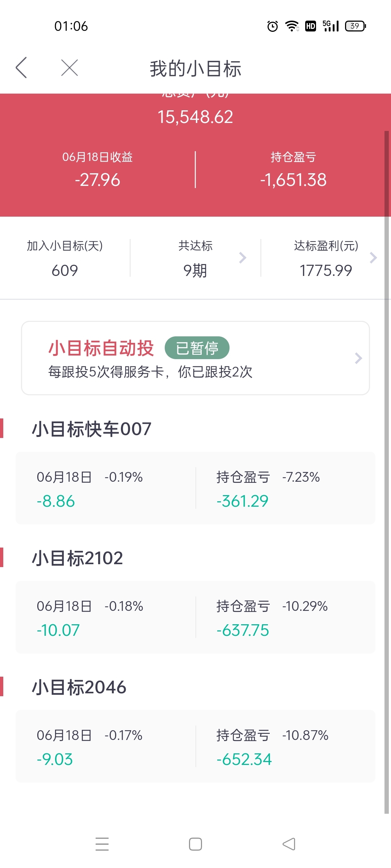Image resolution: width=391 pixels, height=868 pixels.
Task: Open 小目标2102 section title
Action: (x=77, y=558)
